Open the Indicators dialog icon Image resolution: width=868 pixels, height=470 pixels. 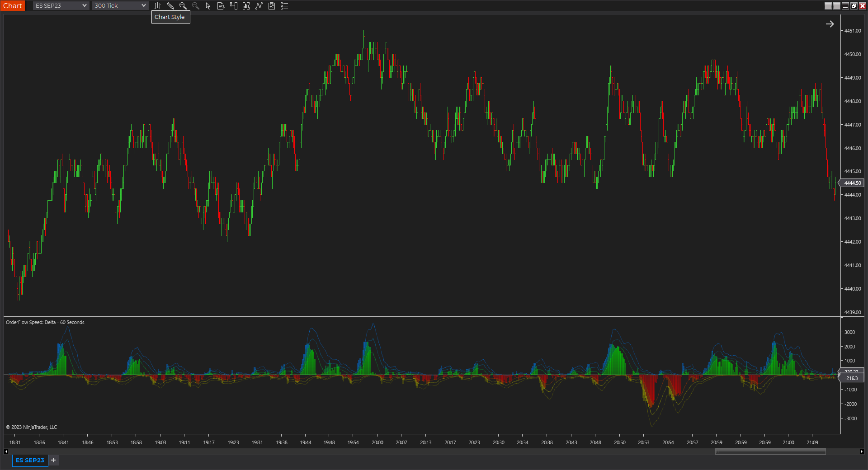pos(246,6)
